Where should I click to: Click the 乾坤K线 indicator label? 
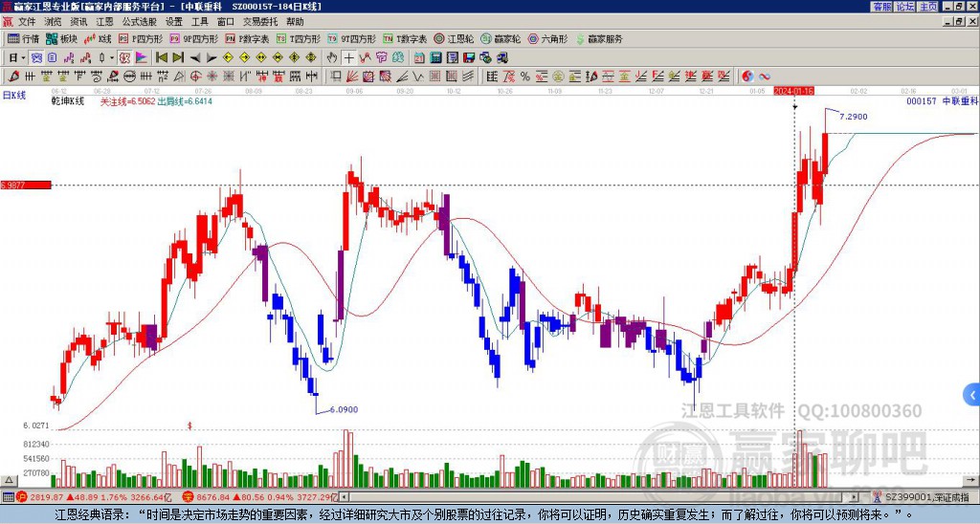[x=68, y=101]
